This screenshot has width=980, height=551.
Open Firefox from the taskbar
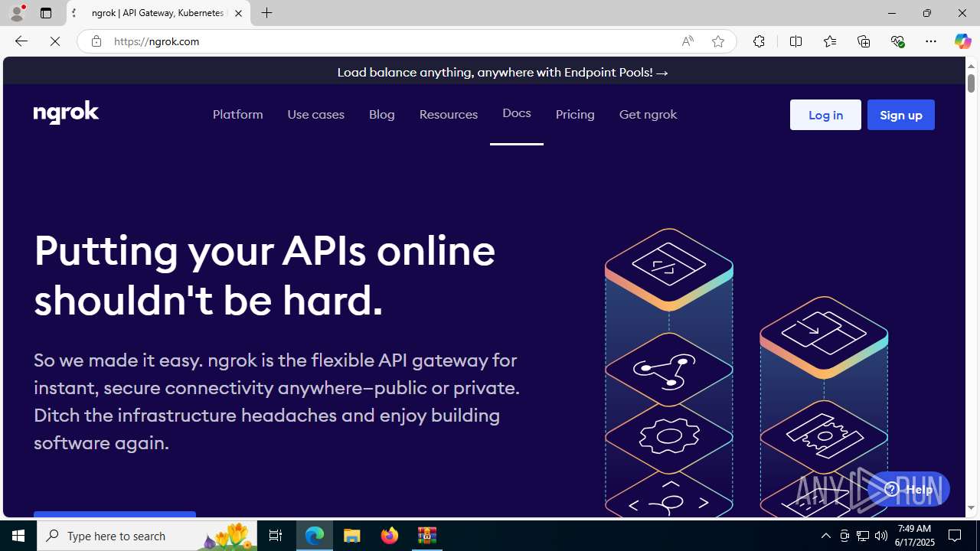coord(390,536)
